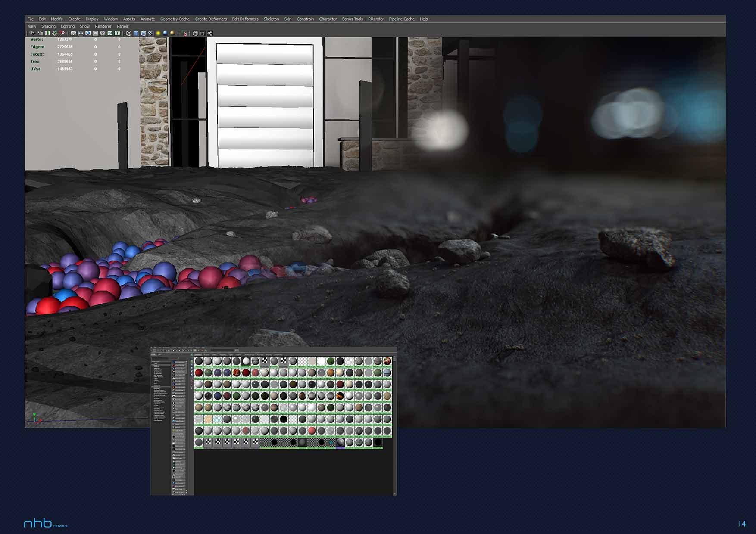Click the share-shaped icon ending the viewport toolbar

tap(210, 33)
